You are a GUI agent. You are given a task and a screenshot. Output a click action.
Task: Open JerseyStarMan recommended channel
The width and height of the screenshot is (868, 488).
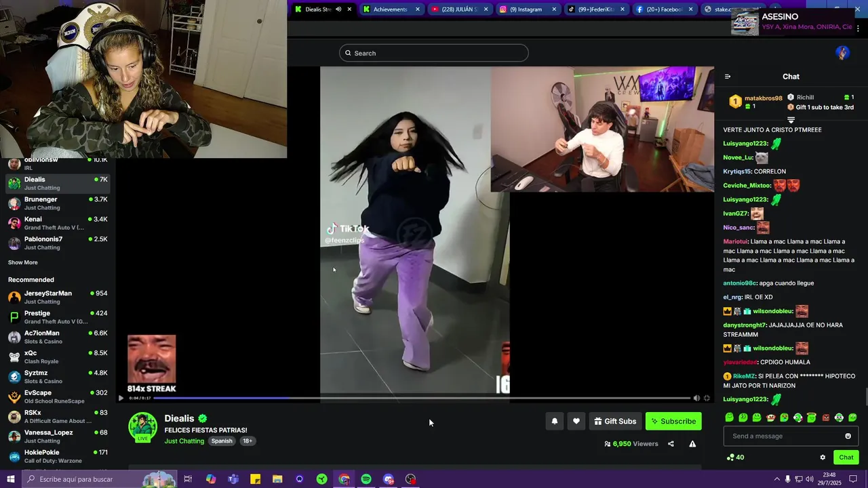(58, 297)
